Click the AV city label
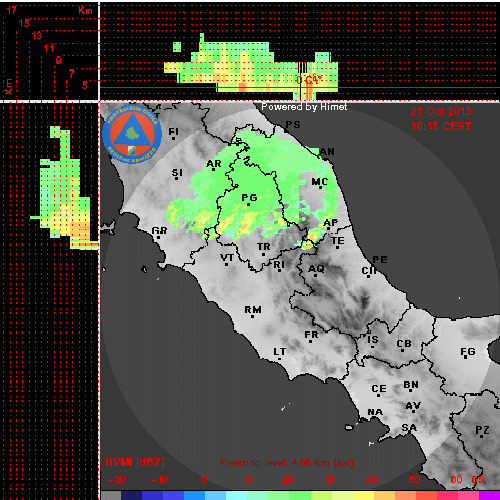The image size is (500, 500). click(413, 406)
